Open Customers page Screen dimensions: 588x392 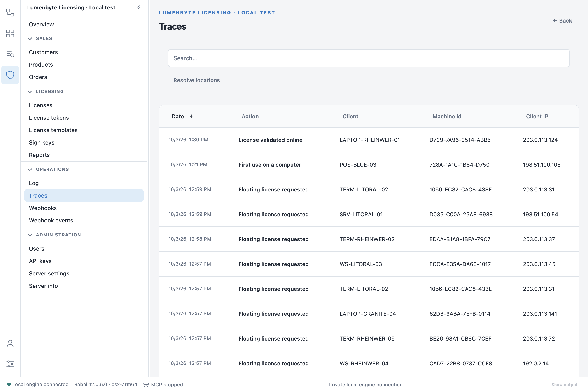(84, 52)
